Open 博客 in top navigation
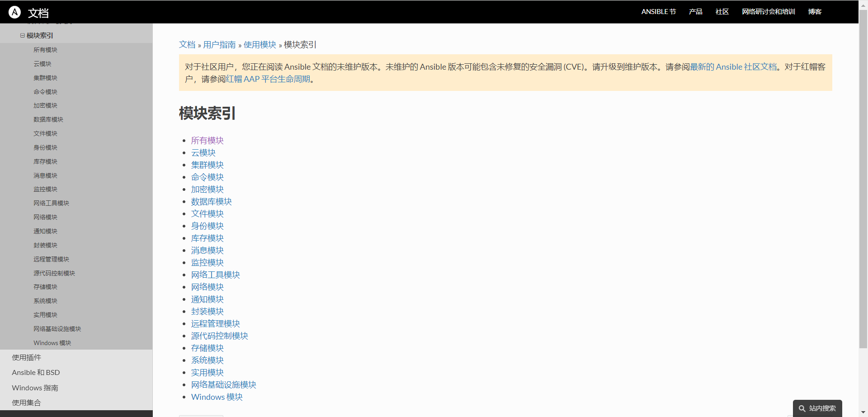This screenshot has height=417, width=868. [x=815, y=12]
